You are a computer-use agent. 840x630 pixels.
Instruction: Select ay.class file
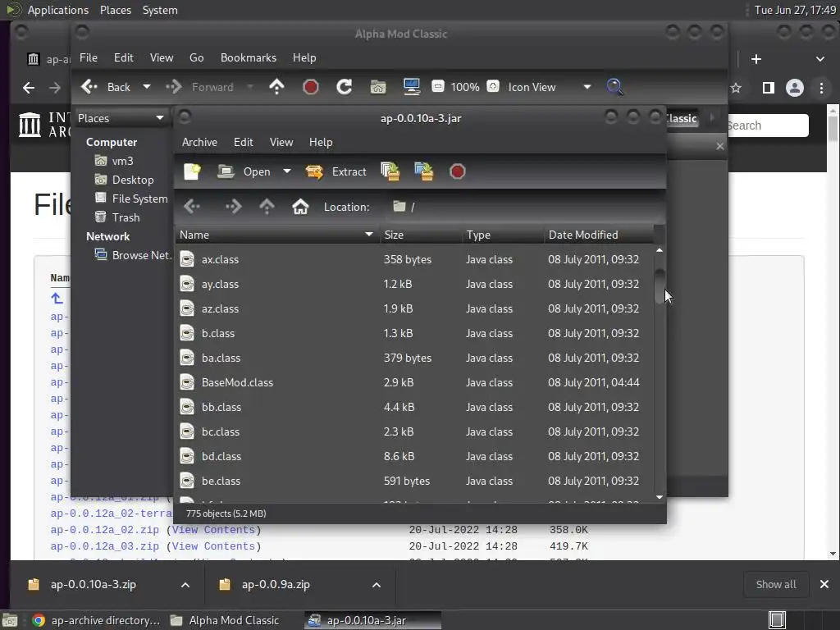point(414,284)
